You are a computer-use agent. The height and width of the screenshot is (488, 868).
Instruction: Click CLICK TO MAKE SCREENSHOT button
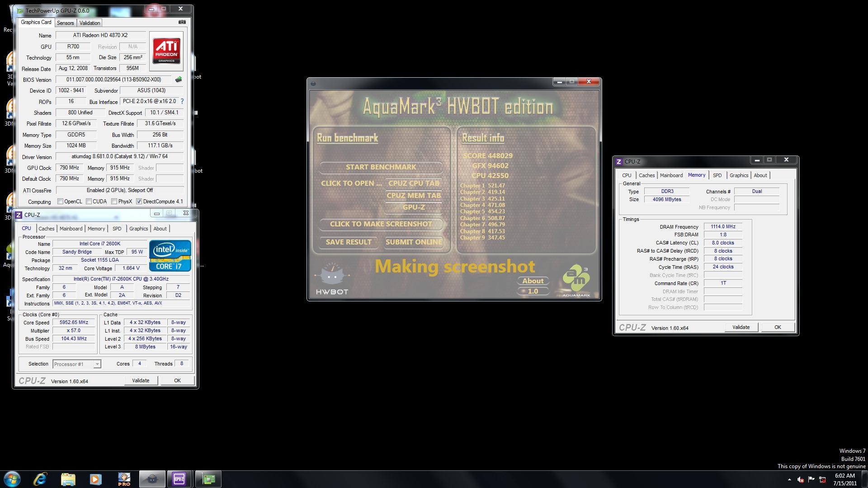381,224
